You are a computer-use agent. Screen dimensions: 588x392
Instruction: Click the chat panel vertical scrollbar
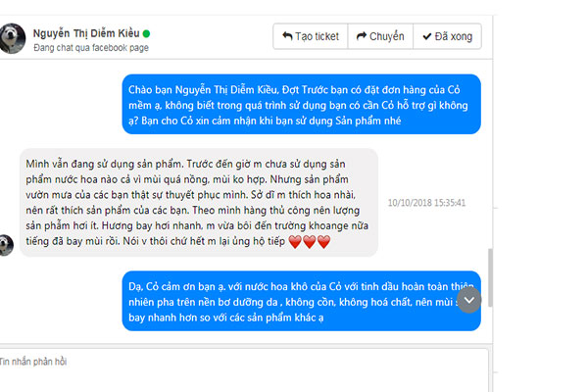(490, 277)
